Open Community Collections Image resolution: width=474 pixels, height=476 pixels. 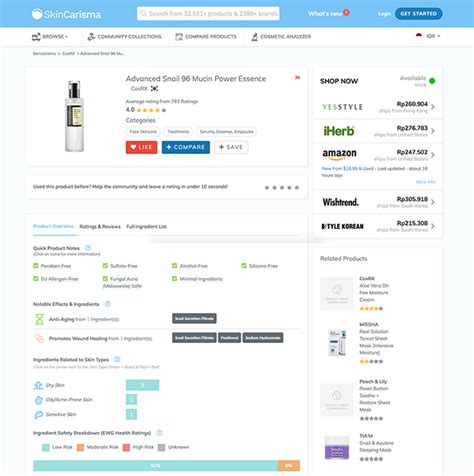[124, 37]
